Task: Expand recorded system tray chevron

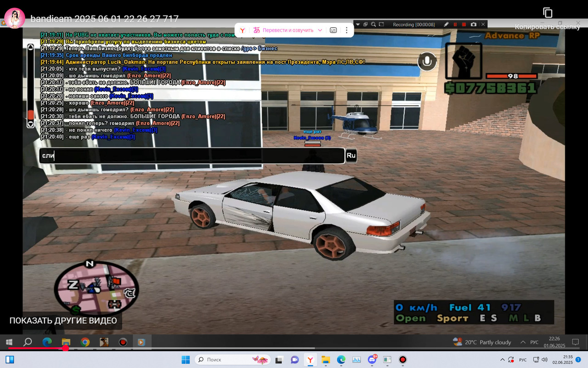Action: (523, 342)
